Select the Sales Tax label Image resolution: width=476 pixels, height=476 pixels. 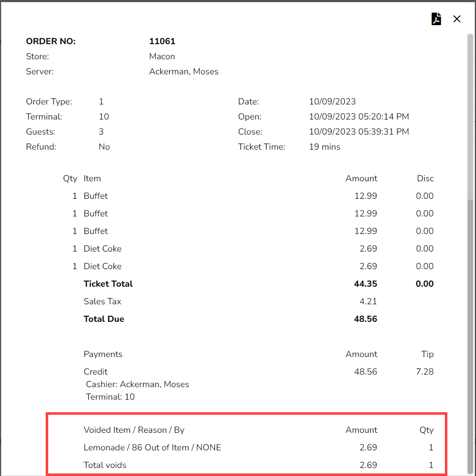102,301
